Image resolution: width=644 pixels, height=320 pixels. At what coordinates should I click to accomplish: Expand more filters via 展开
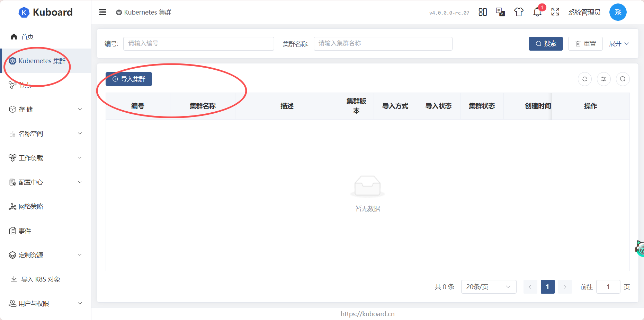pos(619,44)
